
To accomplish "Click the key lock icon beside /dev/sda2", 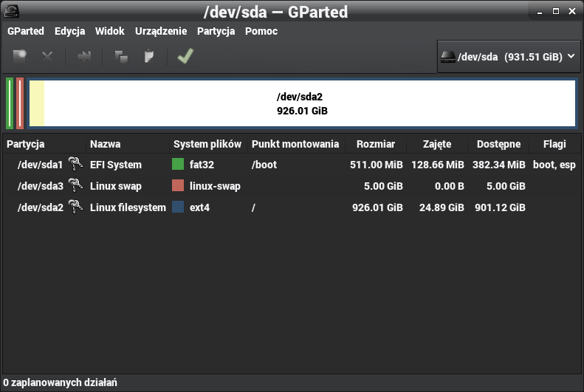I will 75,207.
